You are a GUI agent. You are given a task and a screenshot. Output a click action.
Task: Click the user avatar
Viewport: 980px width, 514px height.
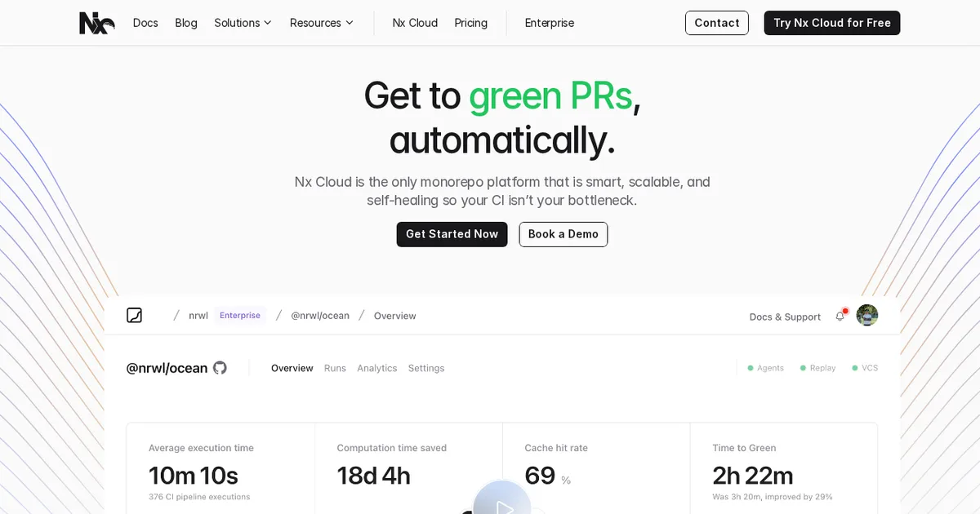867,315
